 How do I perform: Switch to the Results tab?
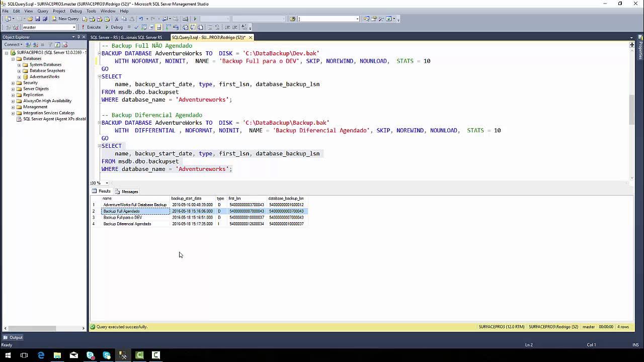pos(101,192)
